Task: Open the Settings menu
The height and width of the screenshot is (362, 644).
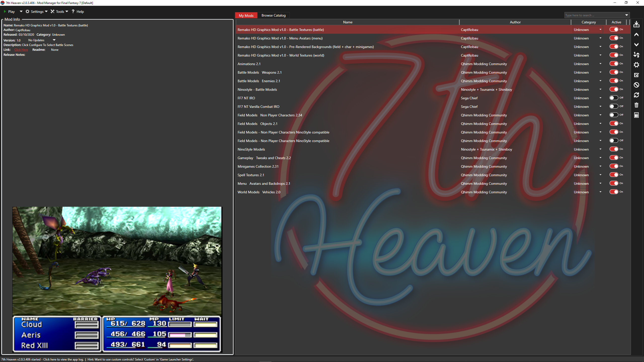Action: [x=36, y=12]
